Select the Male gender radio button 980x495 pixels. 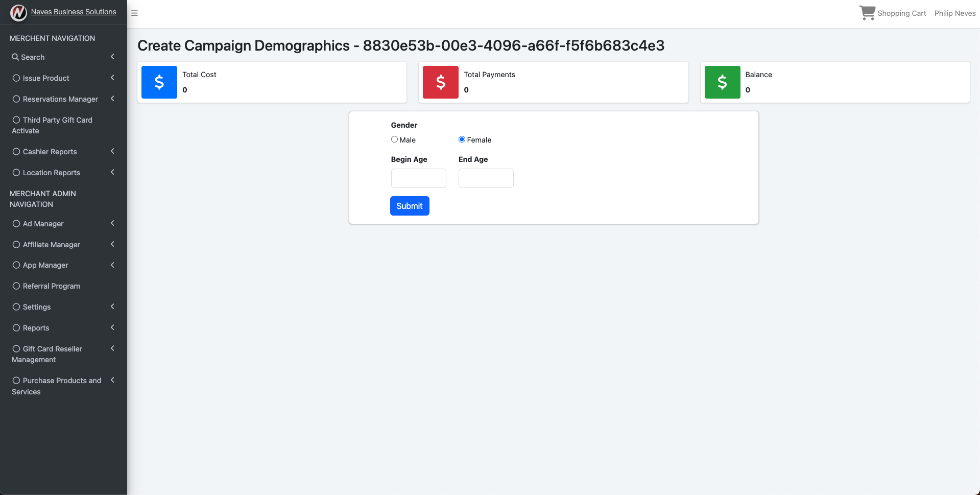[x=394, y=139]
